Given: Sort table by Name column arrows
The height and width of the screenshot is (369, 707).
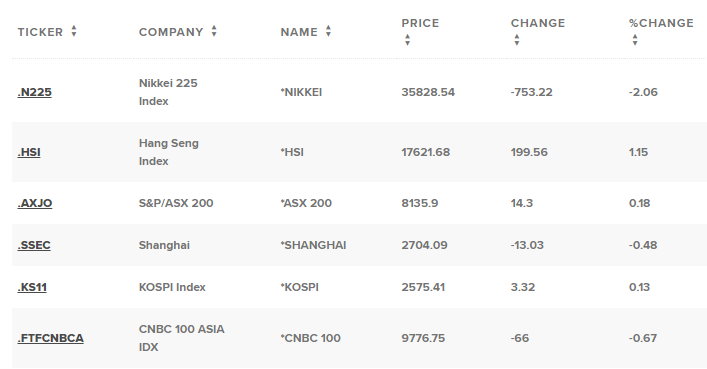Looking at the screenshot, I should click(328, 31).
